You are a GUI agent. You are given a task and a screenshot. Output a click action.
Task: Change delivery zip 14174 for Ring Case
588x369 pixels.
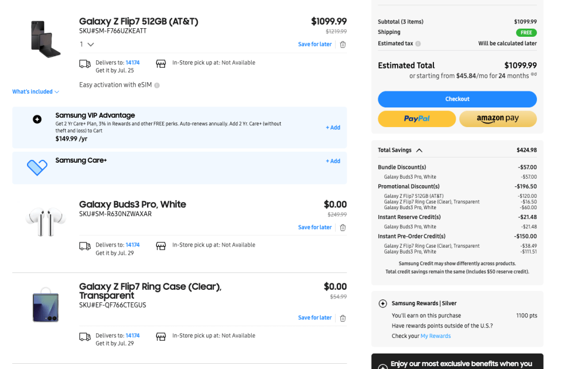[x=132, y=336]
